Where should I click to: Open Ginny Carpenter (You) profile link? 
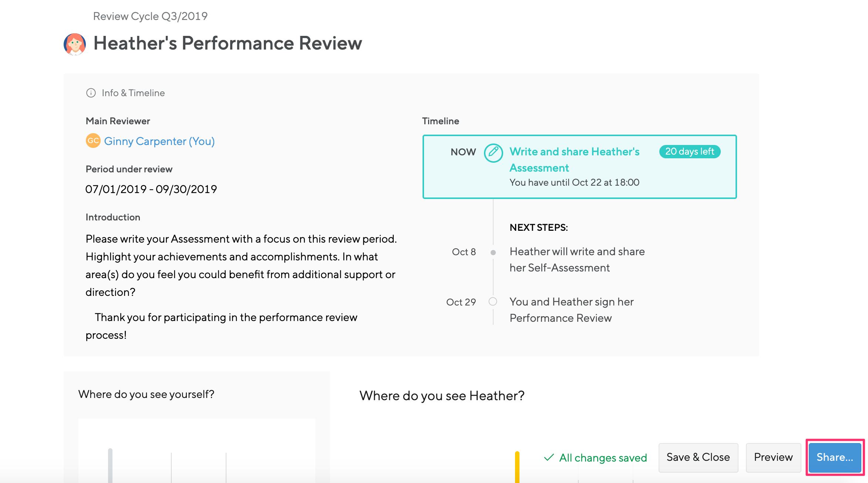click(x=159, y=141)
